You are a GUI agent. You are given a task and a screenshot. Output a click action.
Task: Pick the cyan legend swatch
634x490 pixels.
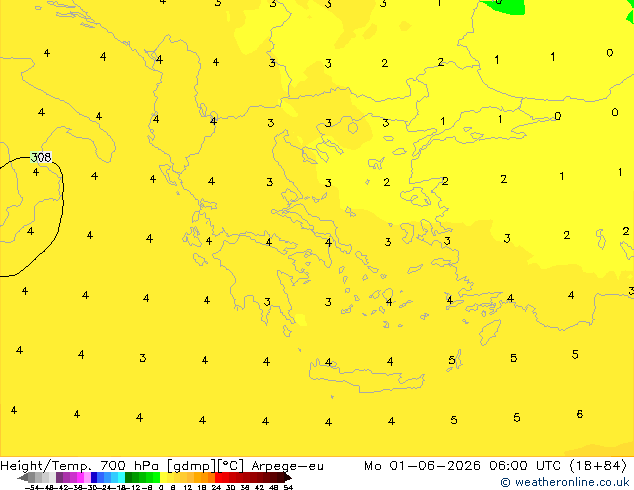tap(121, 477)
